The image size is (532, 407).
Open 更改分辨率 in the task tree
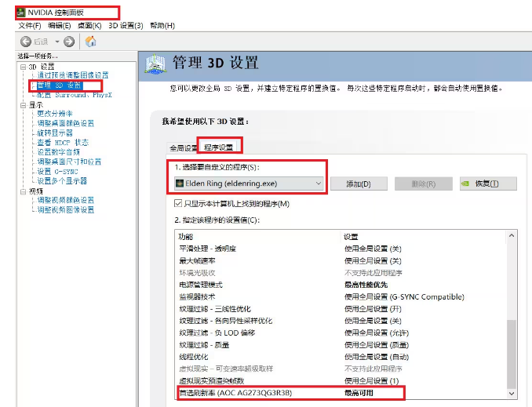tap(55, 114)
